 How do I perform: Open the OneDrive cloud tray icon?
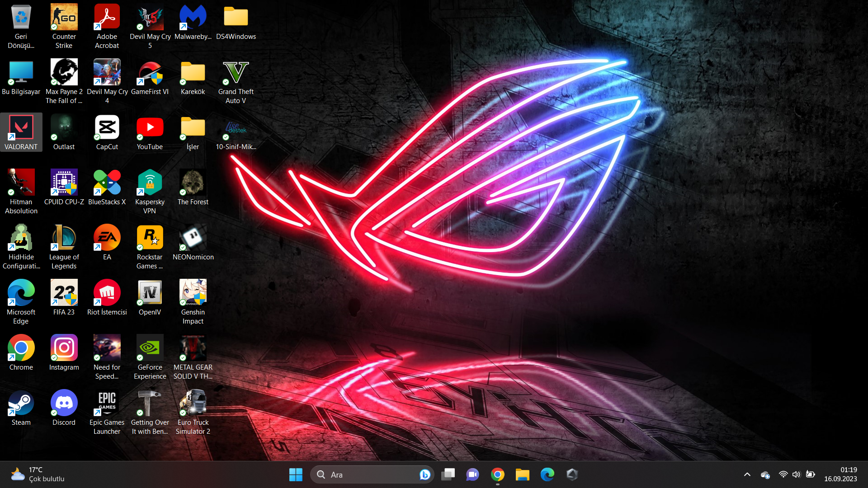(x=765, y=474)
